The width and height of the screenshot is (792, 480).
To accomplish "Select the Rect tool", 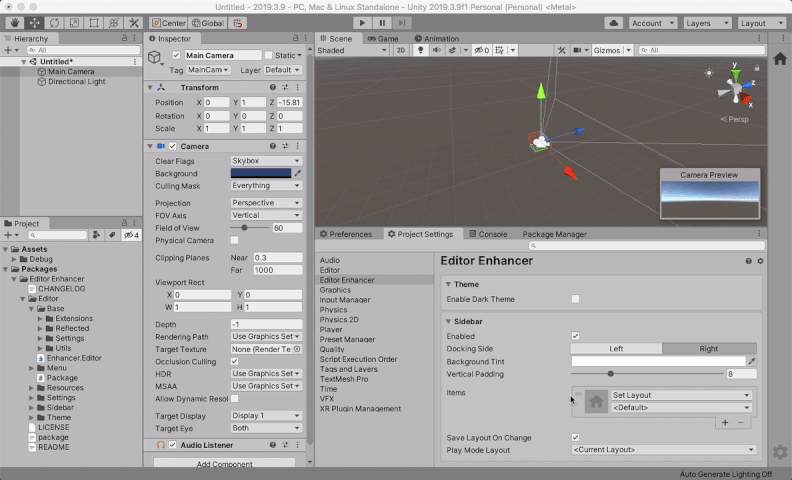I will coord(94,23).
